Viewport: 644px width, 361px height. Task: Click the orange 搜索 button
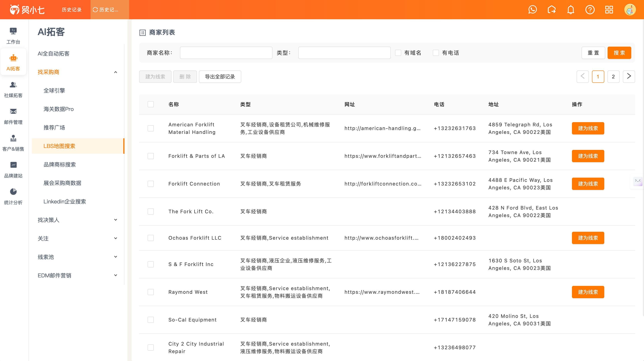tap(619, 53)
